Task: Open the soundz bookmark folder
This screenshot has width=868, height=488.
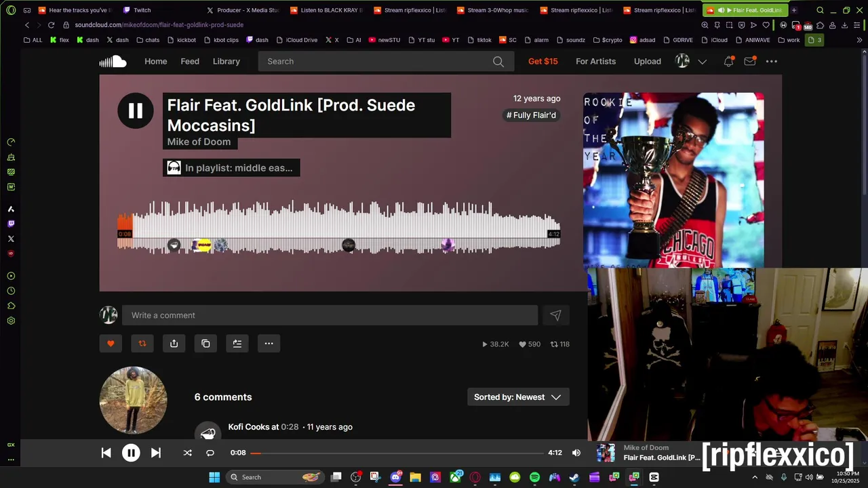Action: tap(570, 40)
